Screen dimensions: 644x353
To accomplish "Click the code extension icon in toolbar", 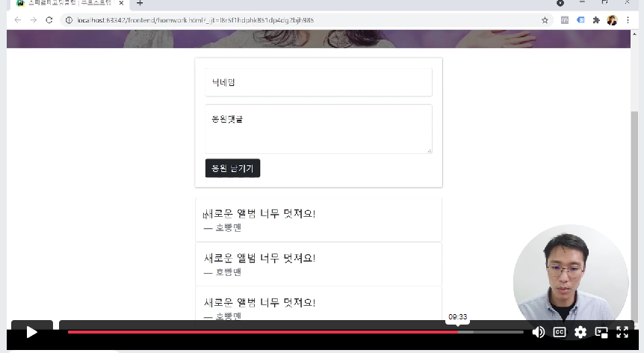I will [x=565, y=20].
